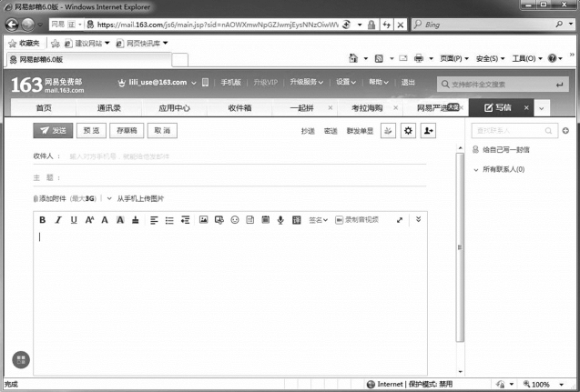Image resolution: width=580 pixels, height=392 pixels.
Task: Select the format brush tool
Action: click(136, 220)
